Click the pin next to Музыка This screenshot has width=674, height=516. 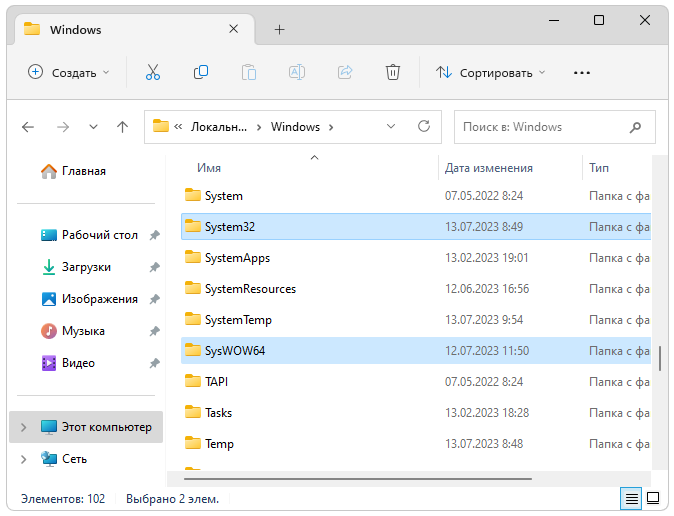(x=154, y=331)
